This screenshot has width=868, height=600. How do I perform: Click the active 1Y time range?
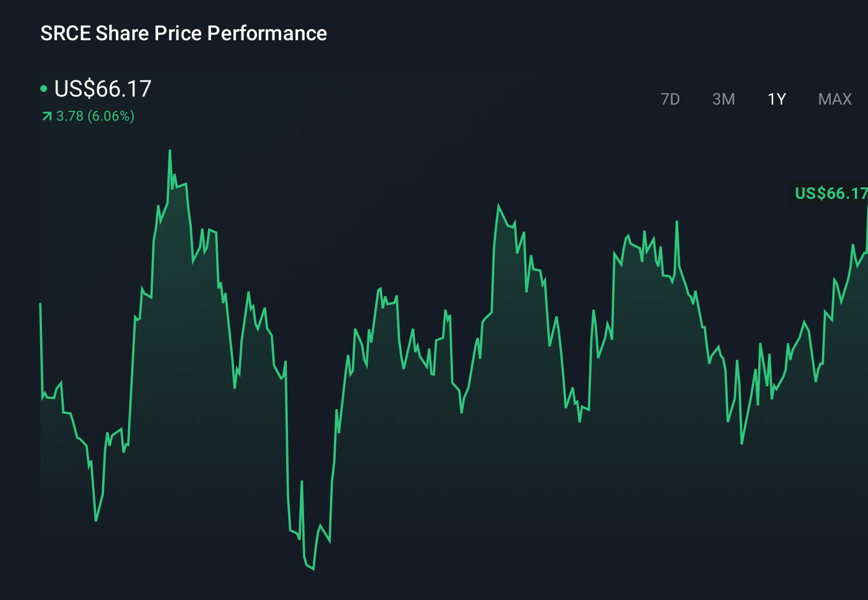pos(776,99)
